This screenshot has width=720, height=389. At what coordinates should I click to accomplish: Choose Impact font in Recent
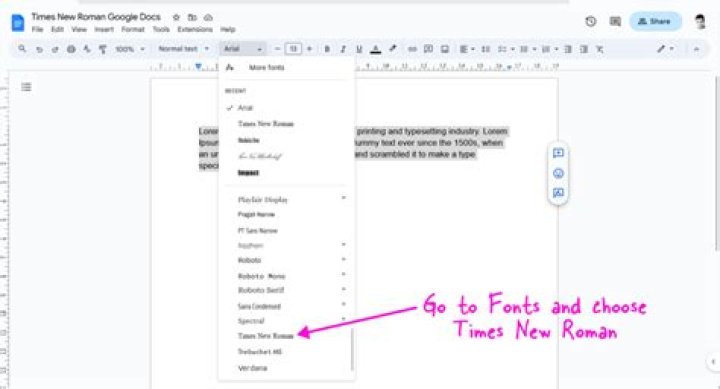pos(248,173)
